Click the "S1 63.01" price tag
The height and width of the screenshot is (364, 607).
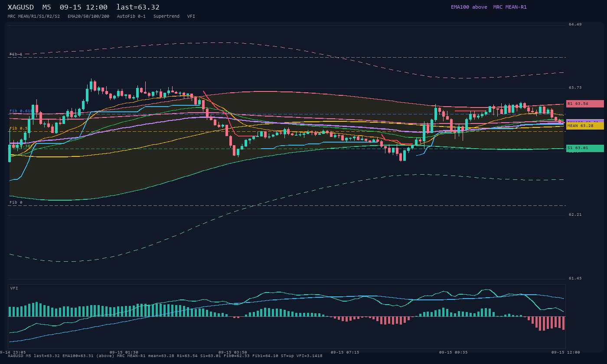coord(585,148)
